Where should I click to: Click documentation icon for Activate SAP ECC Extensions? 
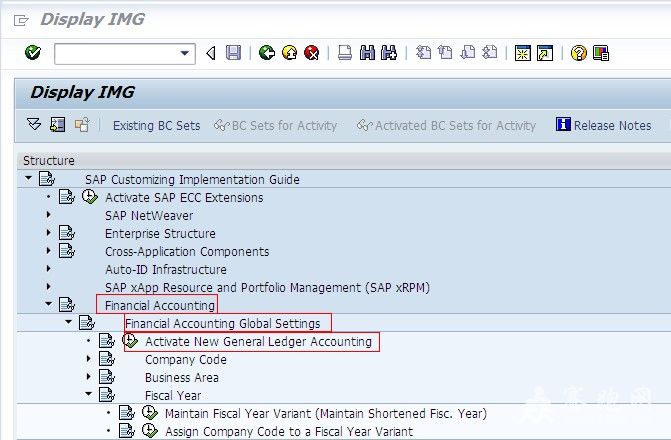click(67, 196)
